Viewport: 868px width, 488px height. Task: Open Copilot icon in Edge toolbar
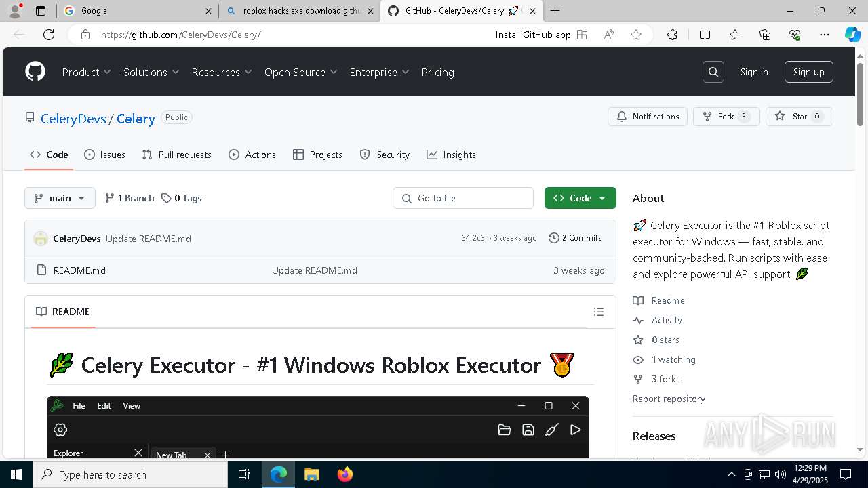click(x=852, y=35)
